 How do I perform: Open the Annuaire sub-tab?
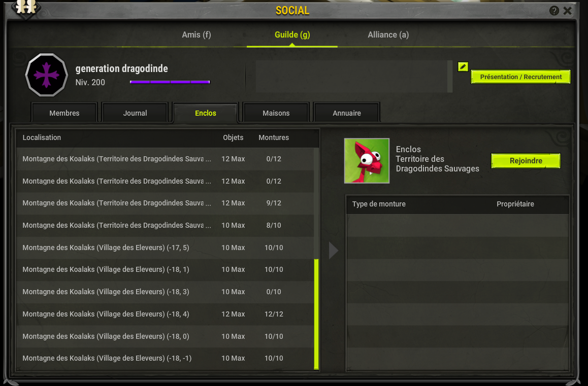click(347, 113)
